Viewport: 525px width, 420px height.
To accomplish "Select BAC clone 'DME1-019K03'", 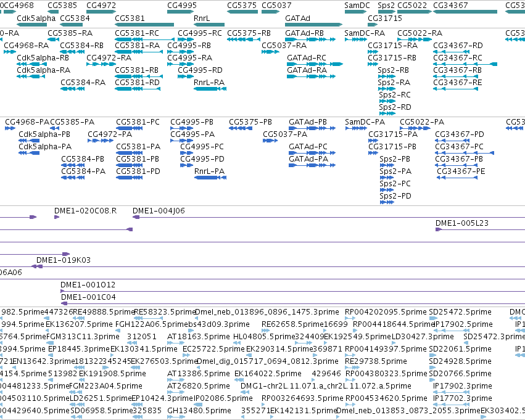I will tap(64, 260).
